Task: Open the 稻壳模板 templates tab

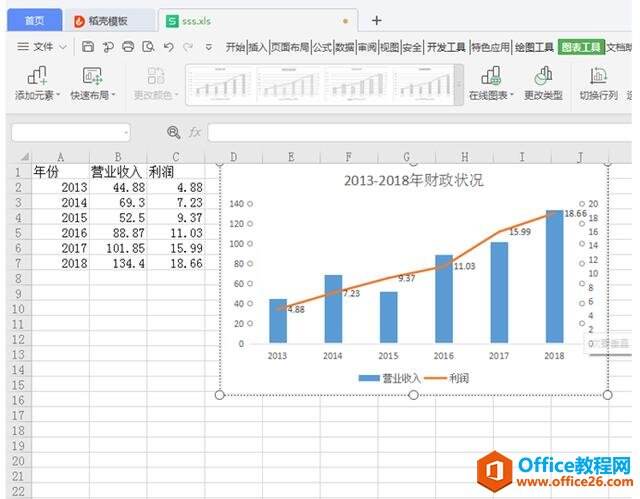Action: click(x=110, y=20)
